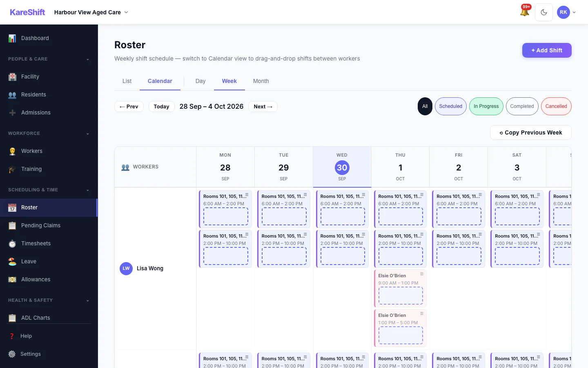
Task: Open the Allowances page icon
Action: click(x=13, y=280)
